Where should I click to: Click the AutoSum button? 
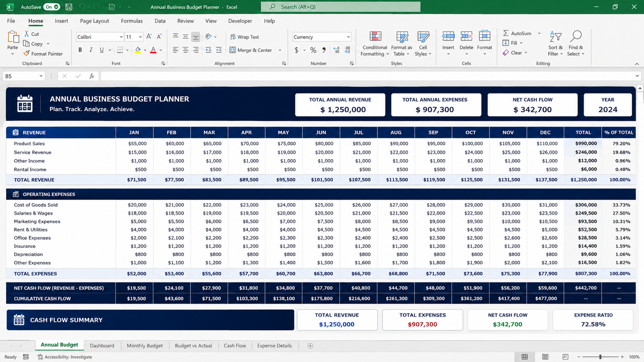[517, 33]
